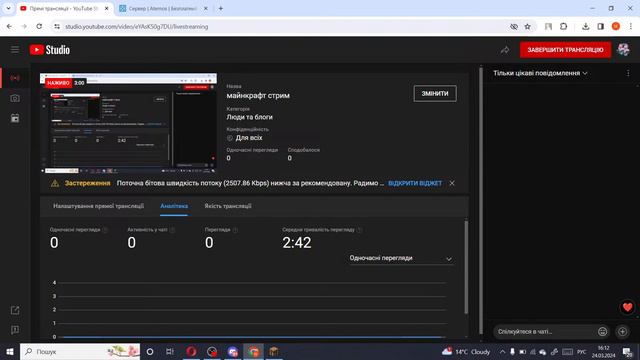Click the heart reaction icon in chat
Screen dimensions: 640x360
coord(627,307)
